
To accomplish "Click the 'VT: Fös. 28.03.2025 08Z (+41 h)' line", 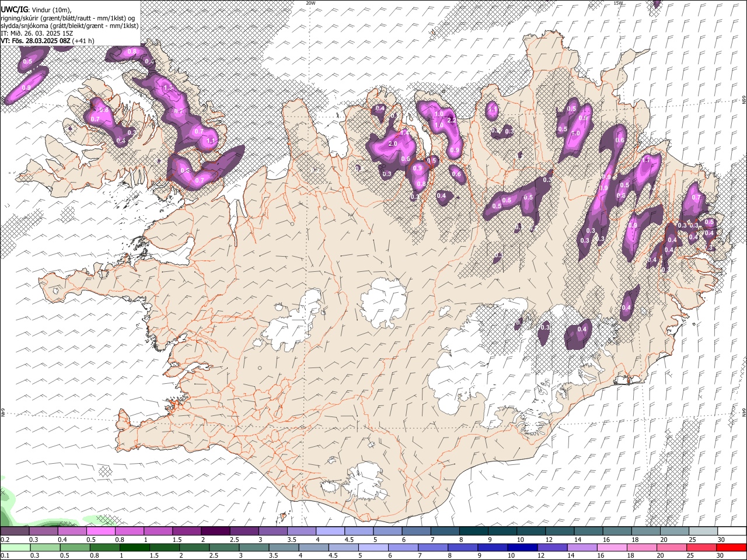I will click(x=48, y=41).
